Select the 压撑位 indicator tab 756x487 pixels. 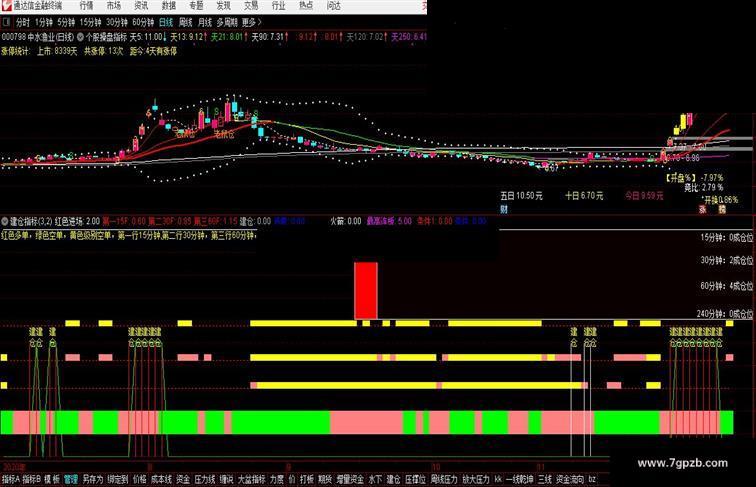pos(416,479)
